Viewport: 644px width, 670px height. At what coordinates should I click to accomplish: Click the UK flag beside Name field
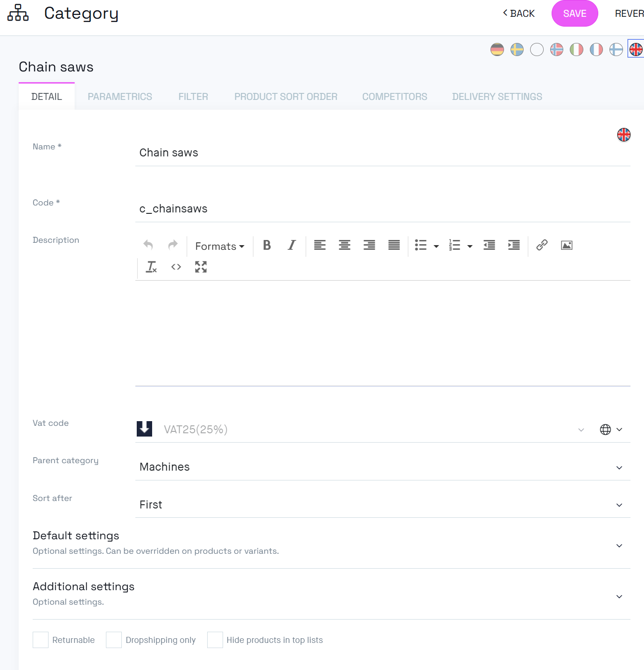point(624,135)
